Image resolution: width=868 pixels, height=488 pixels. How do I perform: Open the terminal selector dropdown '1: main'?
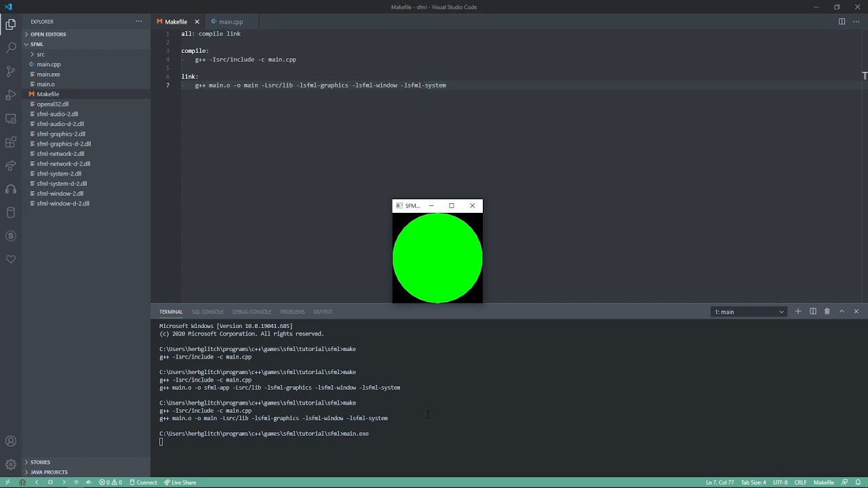pyautogui.click(x=749, y=312)
